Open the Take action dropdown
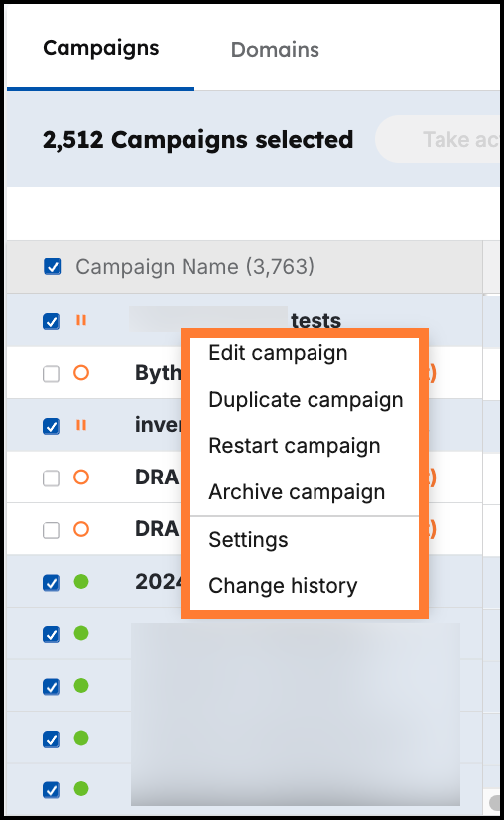The height and width of the screenshot is (820, 504). tap(438, 139)
